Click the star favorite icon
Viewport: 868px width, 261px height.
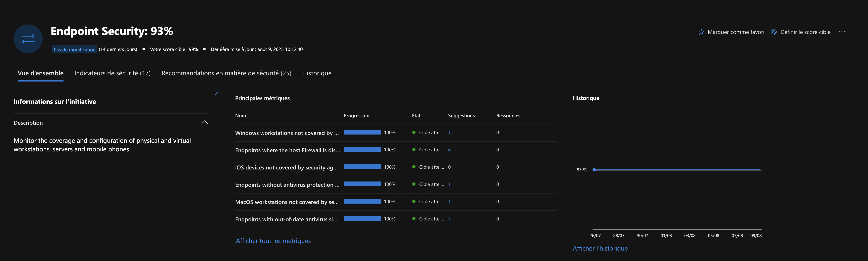pos(701,32)
